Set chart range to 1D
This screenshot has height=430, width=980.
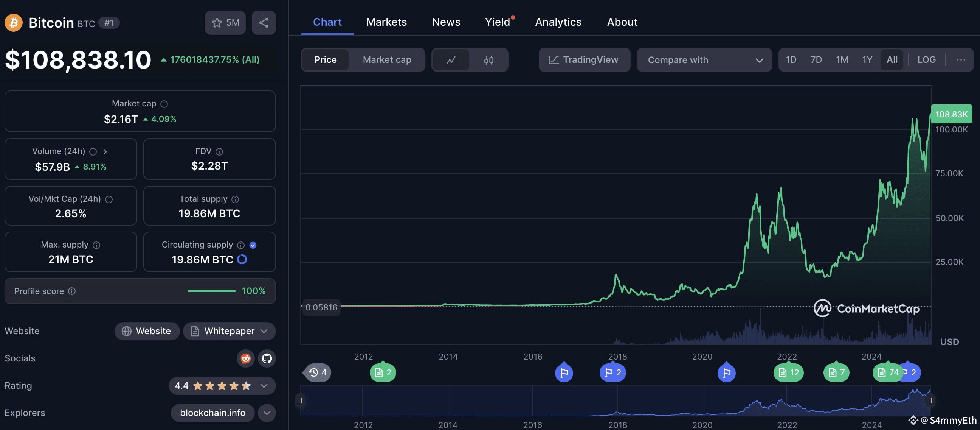pos(791,60)
